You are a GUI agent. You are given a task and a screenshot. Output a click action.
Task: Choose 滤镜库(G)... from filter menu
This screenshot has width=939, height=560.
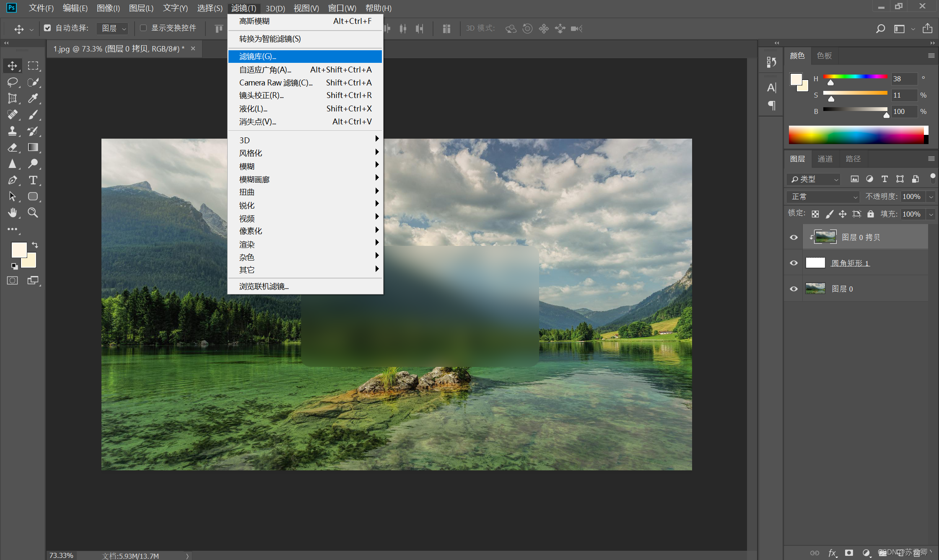coord(305,57)
